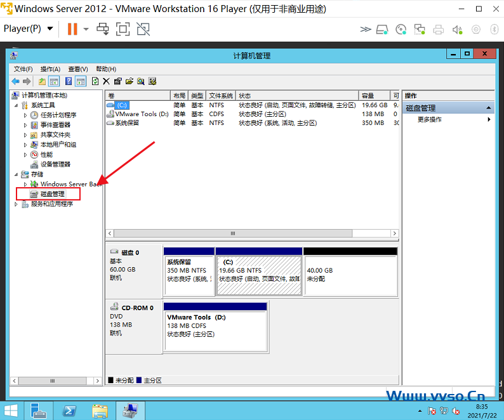Collapse the 存储 tree node

pyautogui.click(x=16, y=174)
